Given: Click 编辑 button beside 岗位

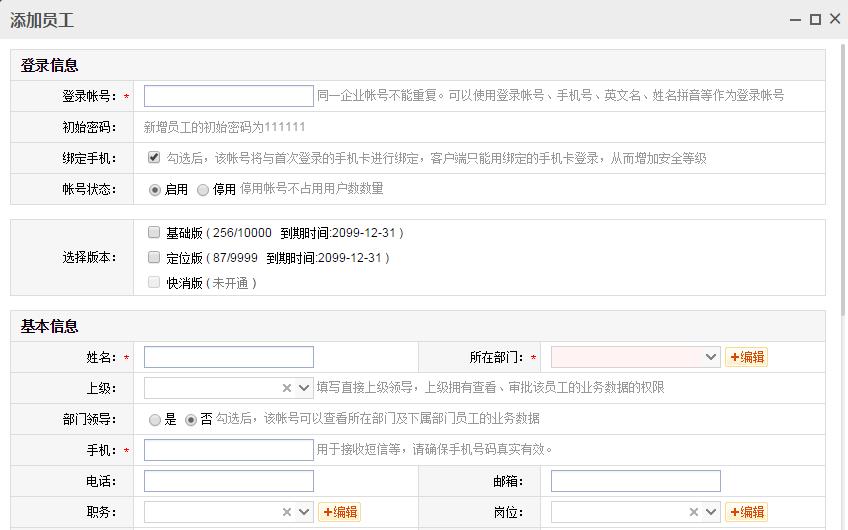Looking at the screenshot, I should tap(746, 512).
